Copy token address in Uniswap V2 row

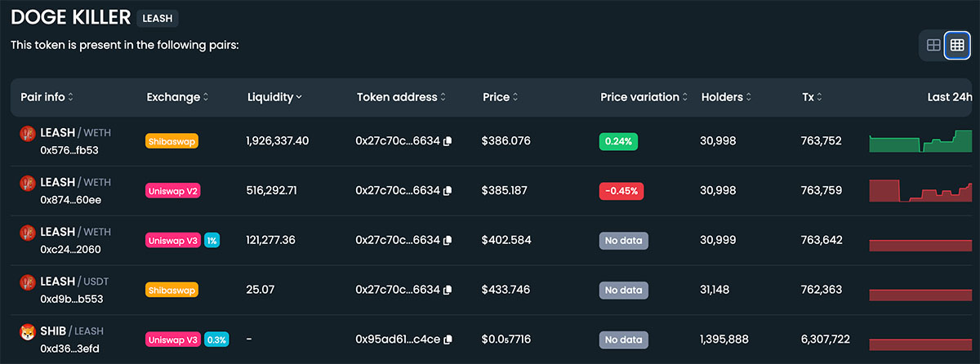448,191
